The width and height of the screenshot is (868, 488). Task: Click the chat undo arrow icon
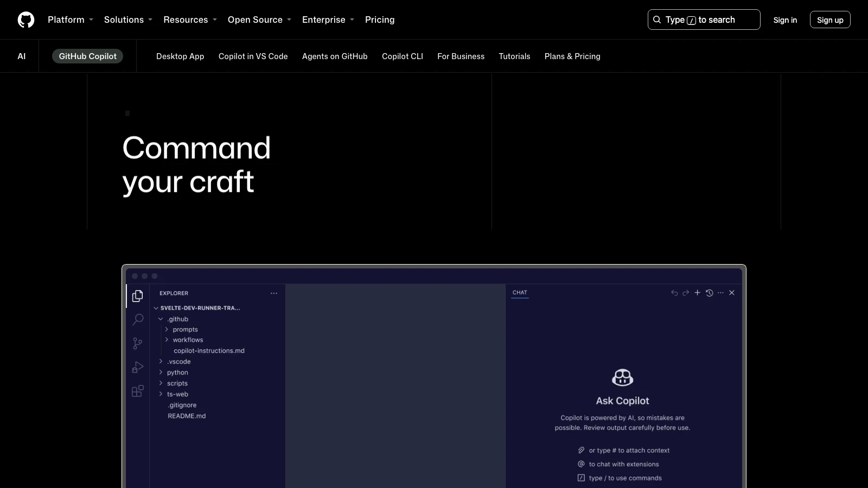[x=674, y=293]
